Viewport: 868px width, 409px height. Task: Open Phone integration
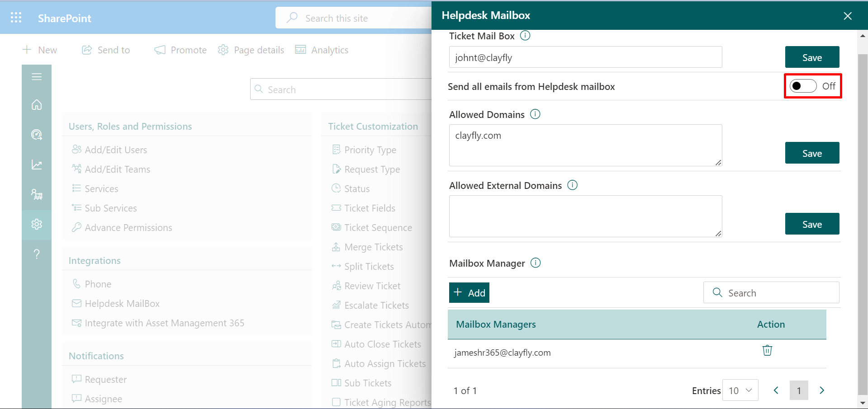[x=91, y=284]
